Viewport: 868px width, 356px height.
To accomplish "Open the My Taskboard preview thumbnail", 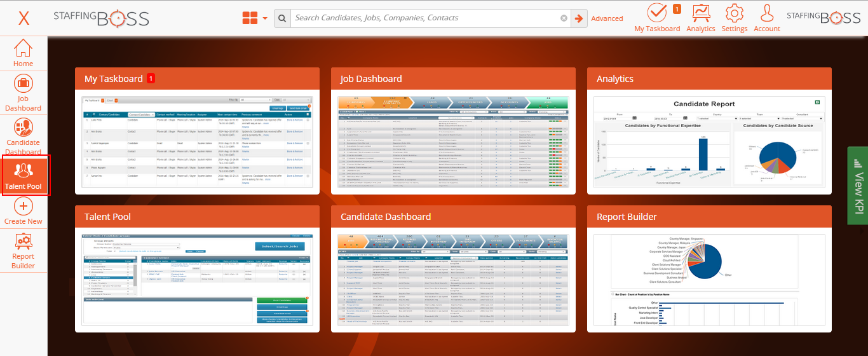I will point(197,142).
